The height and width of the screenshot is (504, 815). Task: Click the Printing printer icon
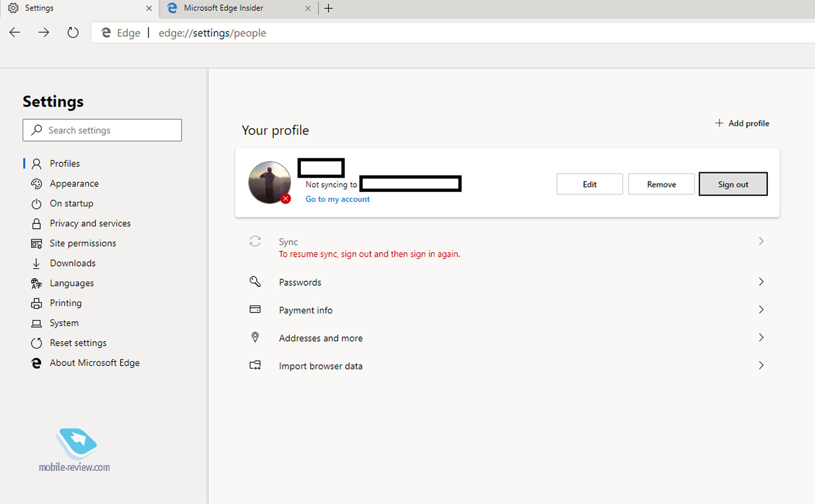click(37, 303)
